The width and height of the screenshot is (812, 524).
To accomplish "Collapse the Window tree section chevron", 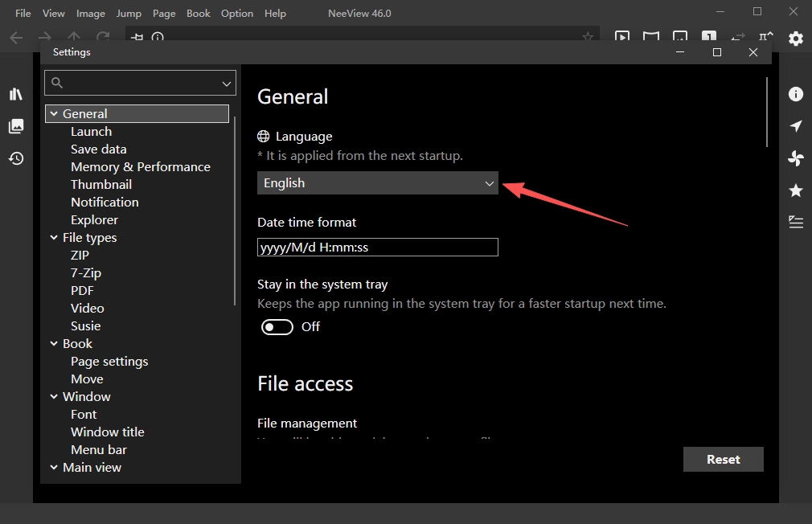I will pos(54,396).
